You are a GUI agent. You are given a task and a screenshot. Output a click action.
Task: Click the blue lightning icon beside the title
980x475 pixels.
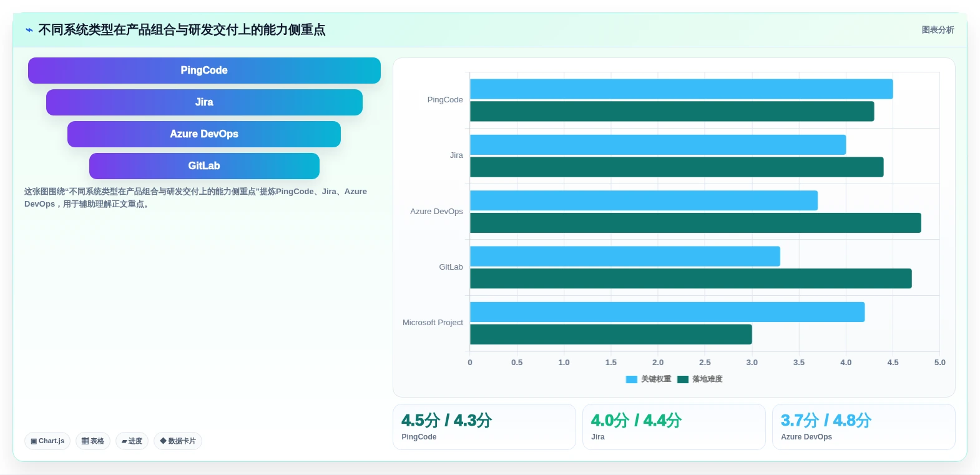pyautogui.click(x=29, y=30)
